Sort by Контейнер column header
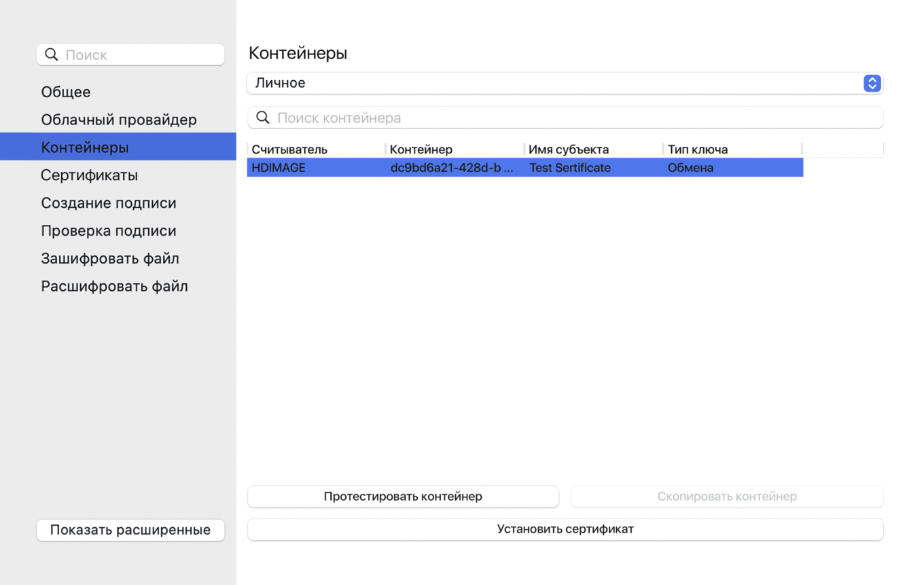The width and height of the screenshot is (924, 585). point(421,149)
